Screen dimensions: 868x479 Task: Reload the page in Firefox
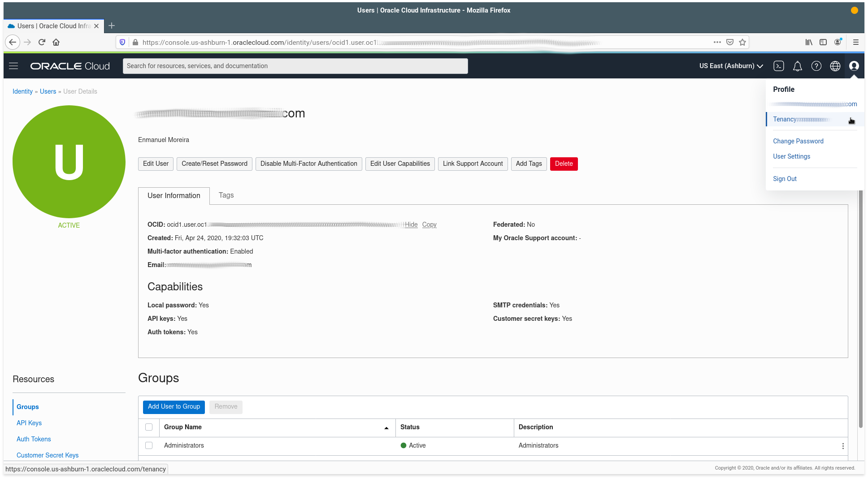pos(42,42)
